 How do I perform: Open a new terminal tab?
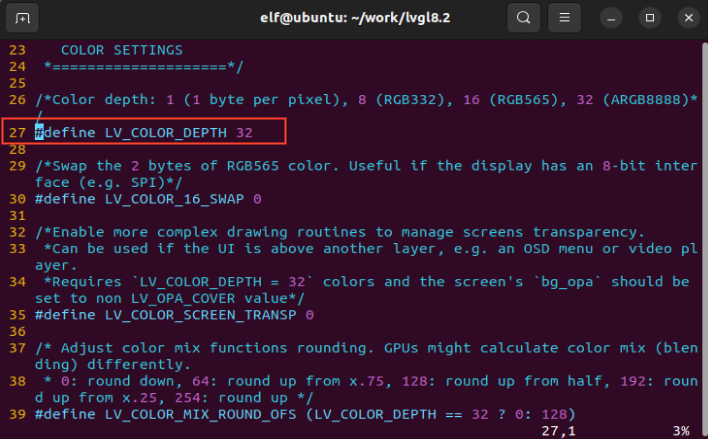[x=22, y=18]
